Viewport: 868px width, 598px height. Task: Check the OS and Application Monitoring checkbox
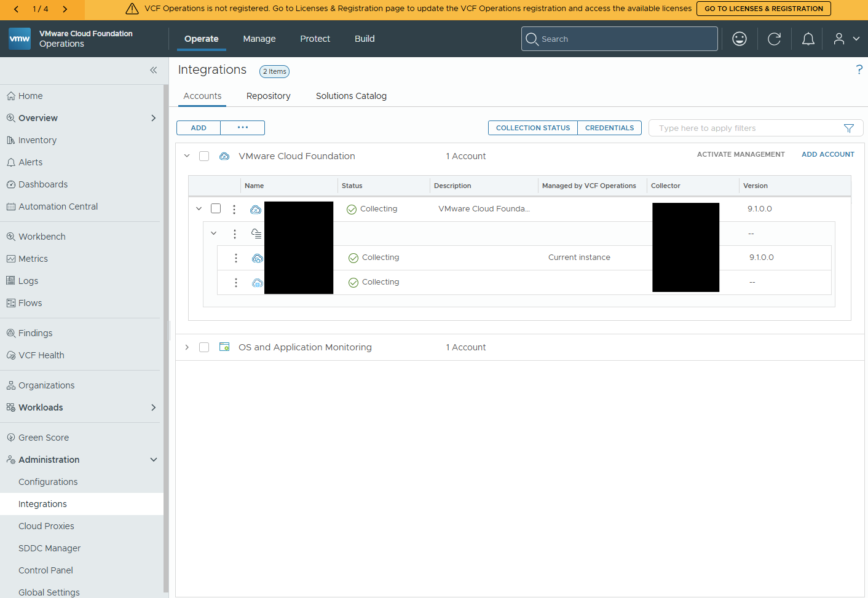tap(204, 347)
